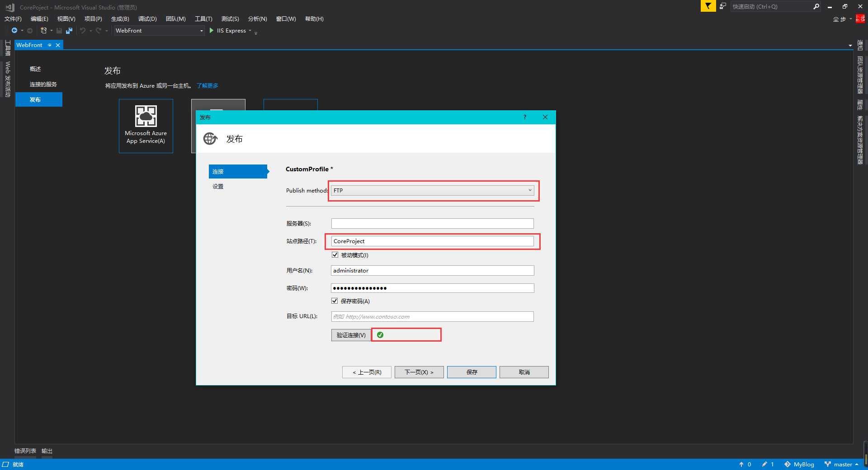Open 输出 panel tab

[x=47, y=451]
